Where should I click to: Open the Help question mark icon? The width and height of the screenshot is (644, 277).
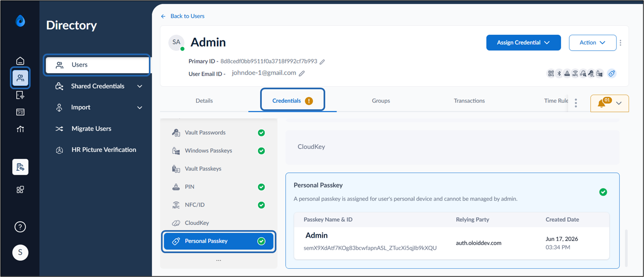20,227
